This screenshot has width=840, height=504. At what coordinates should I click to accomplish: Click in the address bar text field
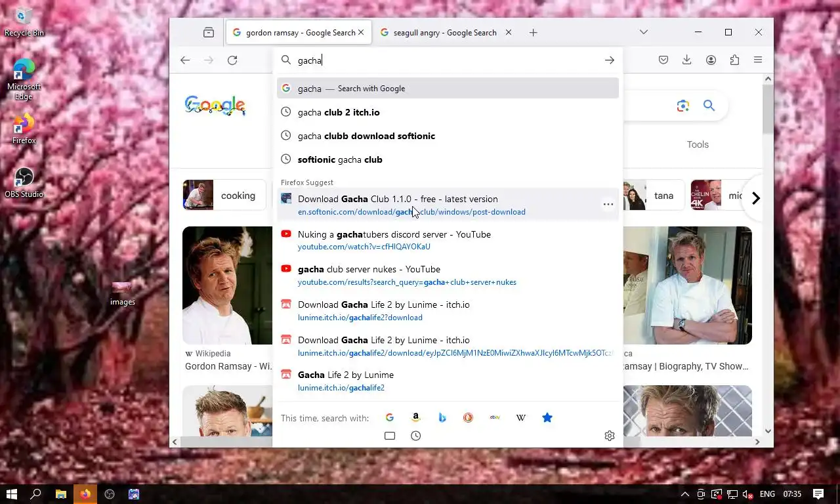448,60
